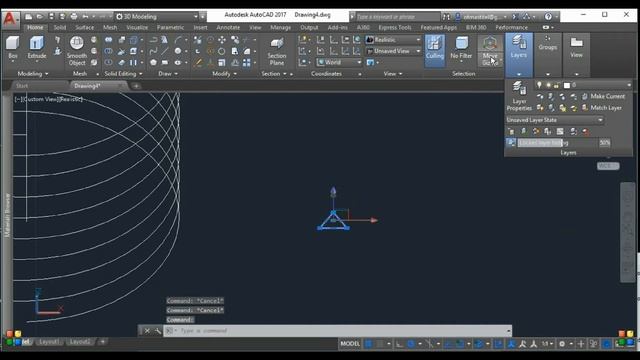Expand the Modeling panel
This screenshot has height=360, width=640.
pyautogui.click(x=33, y=74)
